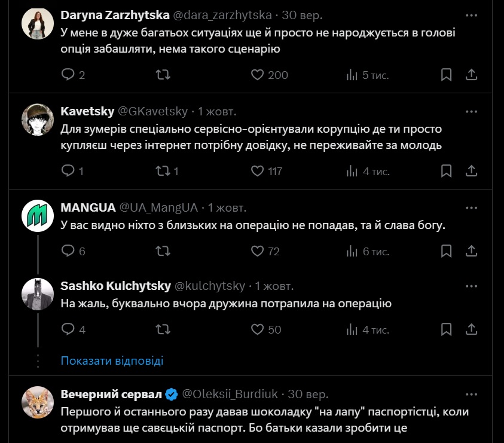
Task: Like Daryna Zarzhytska's tweet with 200 likes
Action: [x=258, y=75]
